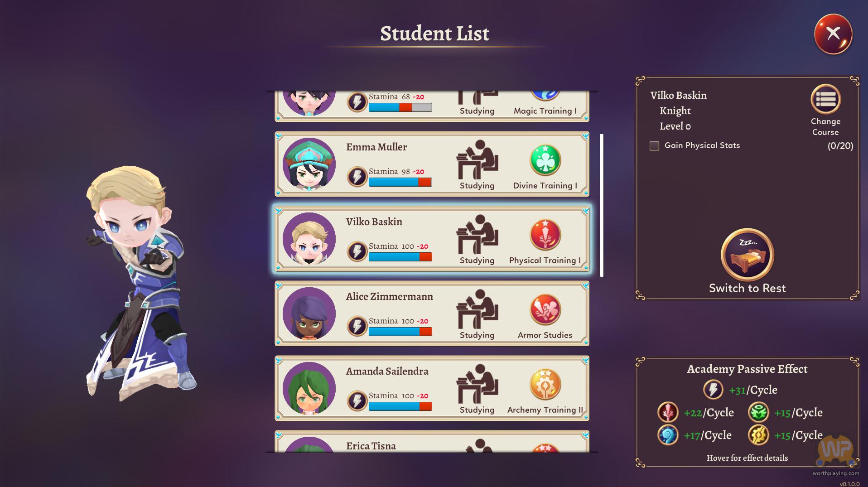Screen dimensions: 868x487
Task: Click Vilko Baskin's stamina bar
Action: click(400, 257)
